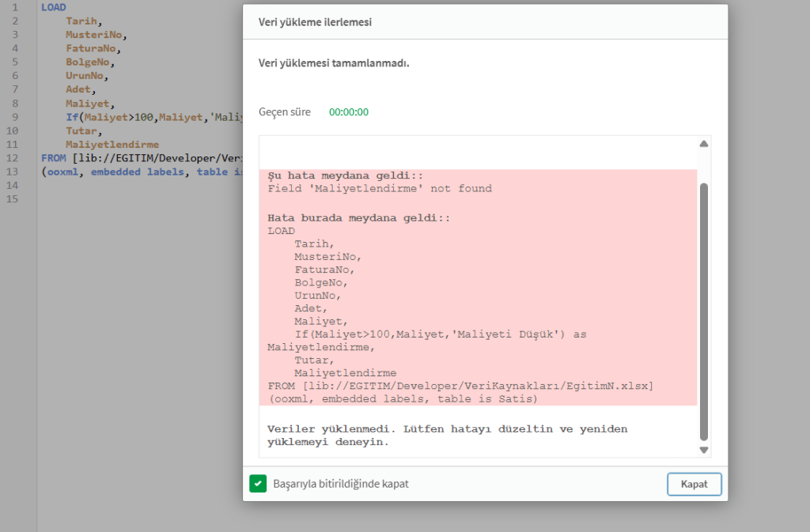
Task: Click the 'Veri yükleme ilerlemesi' dialog title
Action: click(x=315, y=22)
